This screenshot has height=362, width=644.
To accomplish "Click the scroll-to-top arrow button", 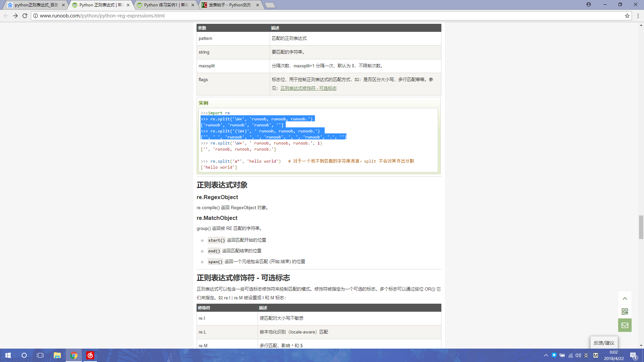I will [x=625, y=298].
